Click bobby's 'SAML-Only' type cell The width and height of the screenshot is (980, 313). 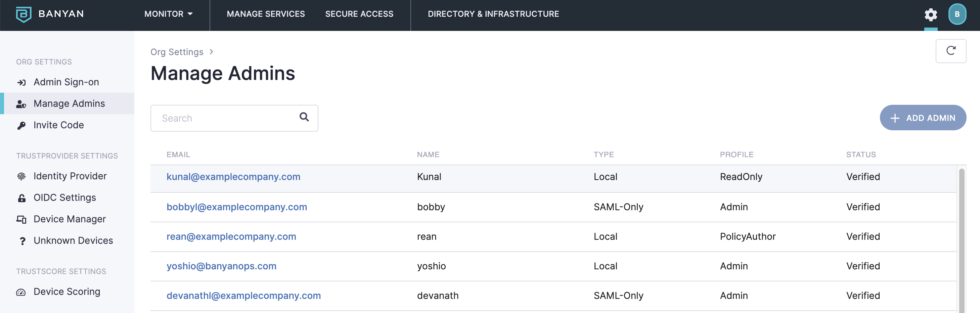pos(618,207)
